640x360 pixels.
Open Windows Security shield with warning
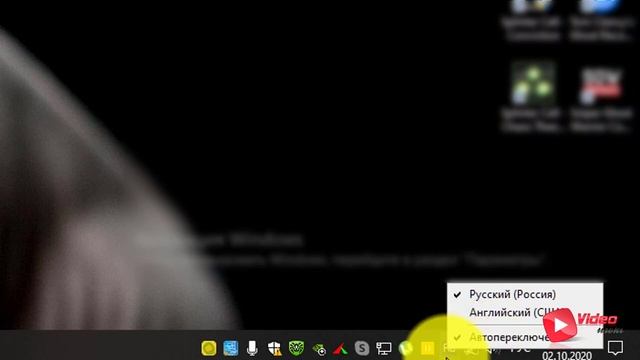(x=274, y=349)
